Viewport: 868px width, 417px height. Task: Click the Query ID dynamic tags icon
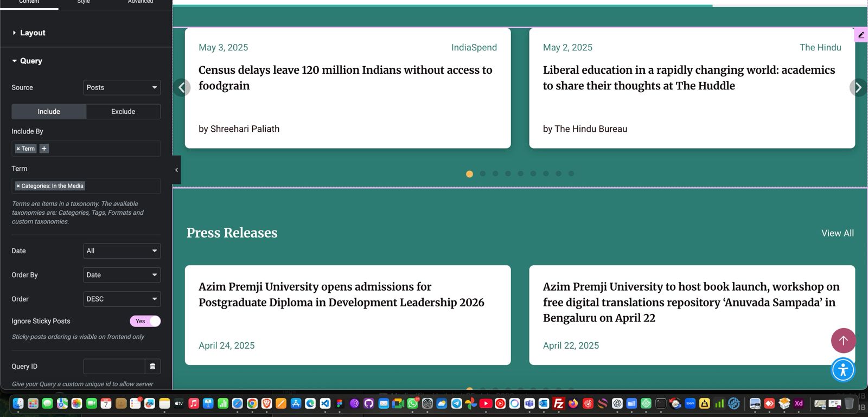(152, 367)
